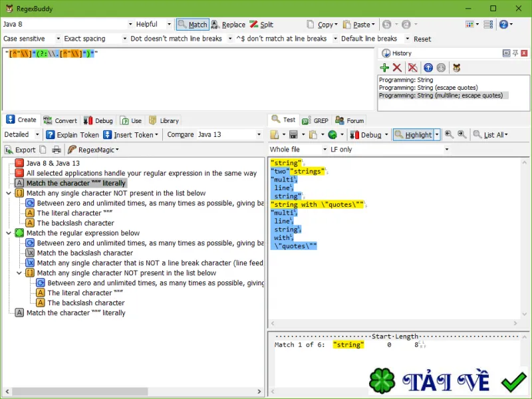
Task: Click the next match magnifier icon
Action: tap(462, 135)
